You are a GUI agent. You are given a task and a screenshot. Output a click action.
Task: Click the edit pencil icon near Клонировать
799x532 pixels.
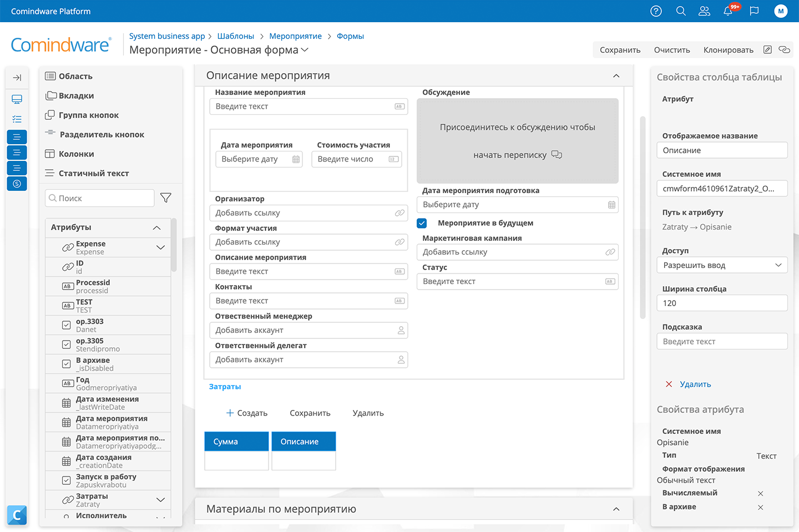(x=767, y=49)
